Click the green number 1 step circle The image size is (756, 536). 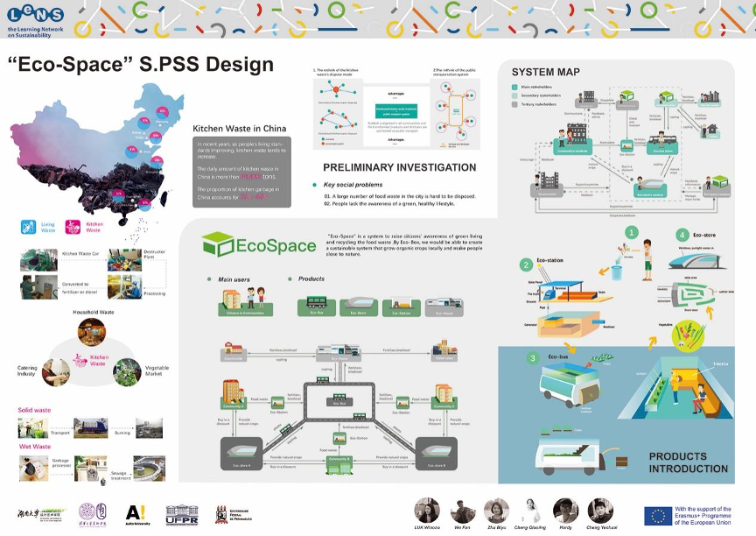coord(630,233)
